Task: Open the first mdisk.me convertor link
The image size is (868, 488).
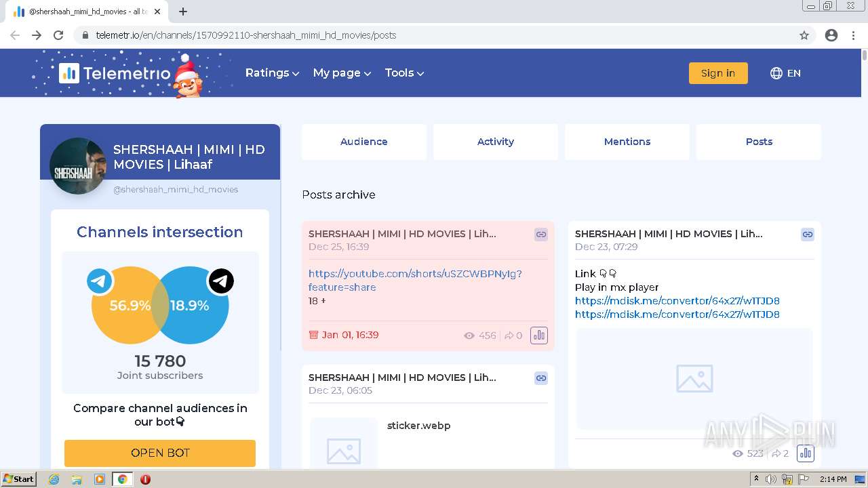Action: tap(677, 301)
